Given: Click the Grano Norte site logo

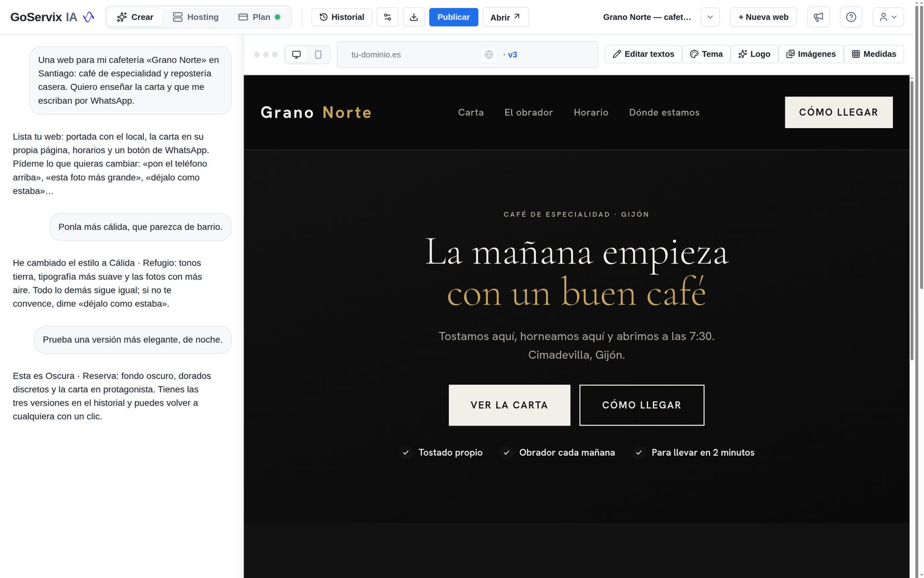Looking at the screenshot, I should tap(315, 112).
